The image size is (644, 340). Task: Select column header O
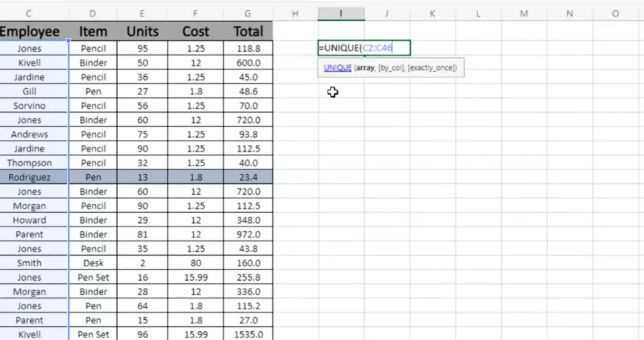pos(614,14)
